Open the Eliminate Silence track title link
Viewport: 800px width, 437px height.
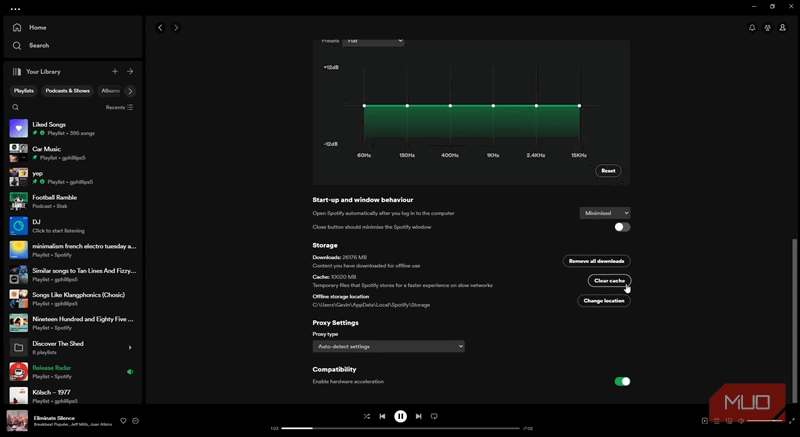54,418
